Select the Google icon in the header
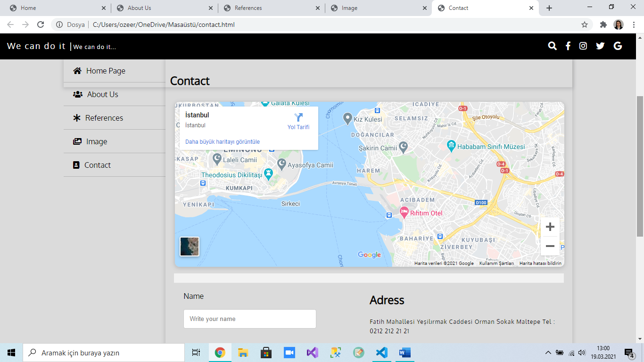Screen dimensions: 644x362 618,46
